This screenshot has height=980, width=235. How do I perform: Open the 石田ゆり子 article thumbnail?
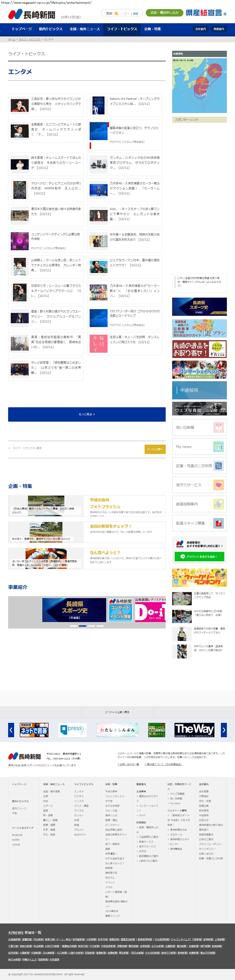(x=20, y=292)
